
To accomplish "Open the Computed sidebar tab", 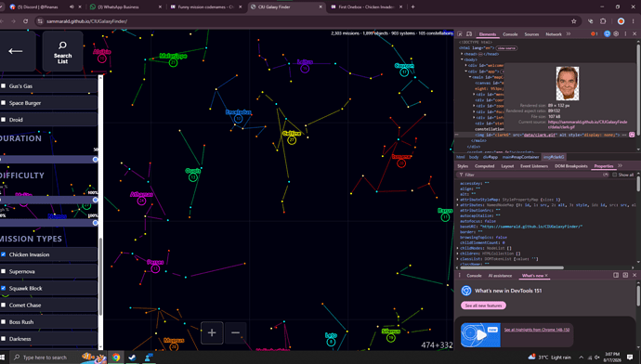I will [484, 166].
